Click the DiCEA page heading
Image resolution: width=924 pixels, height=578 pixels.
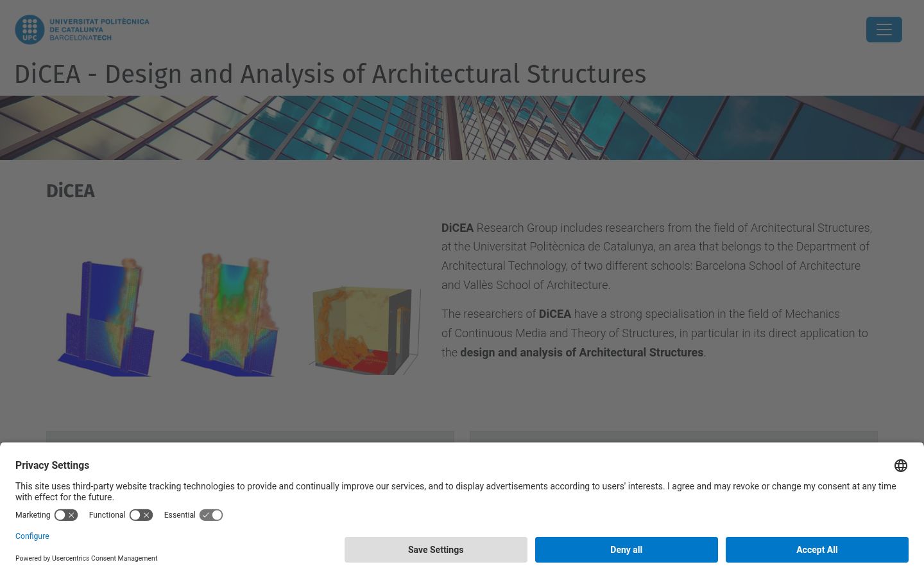[x=71, y=191]
